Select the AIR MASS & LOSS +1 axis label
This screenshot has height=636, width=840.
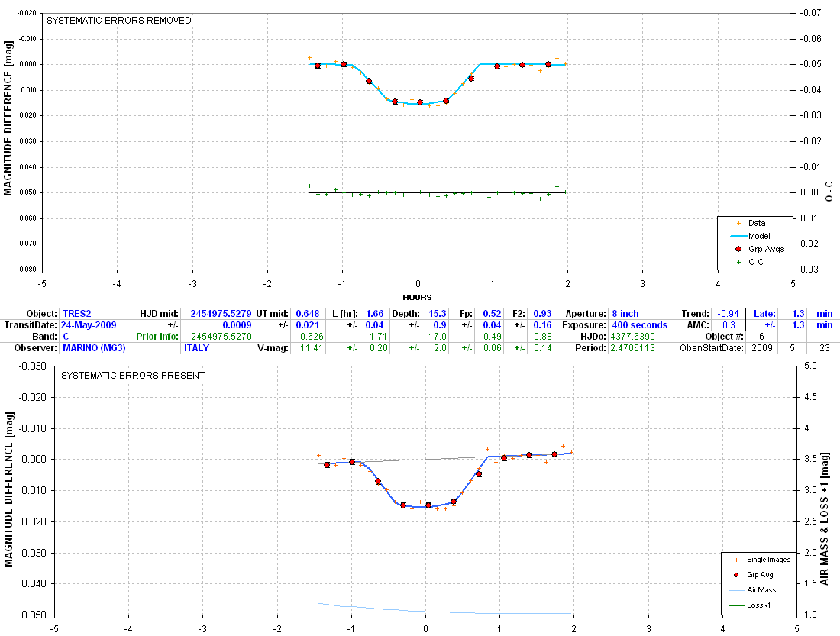click(825, 519)
